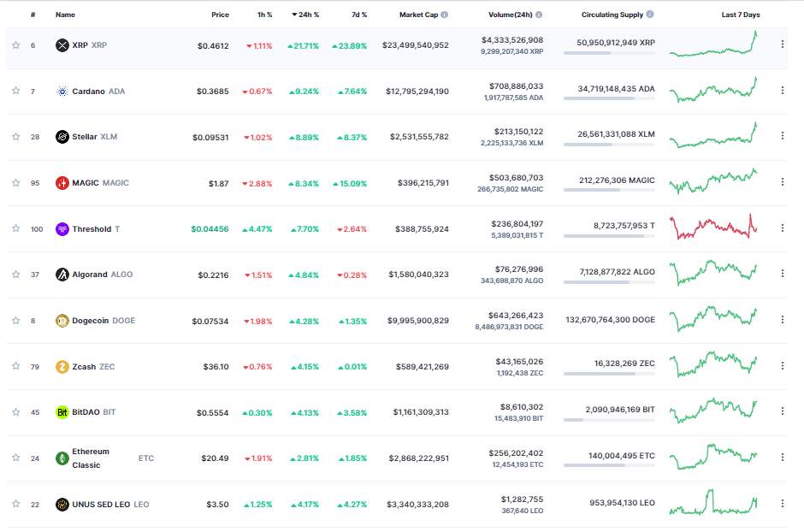Open UNUS SED LEO coin page link

pos(110,505)
